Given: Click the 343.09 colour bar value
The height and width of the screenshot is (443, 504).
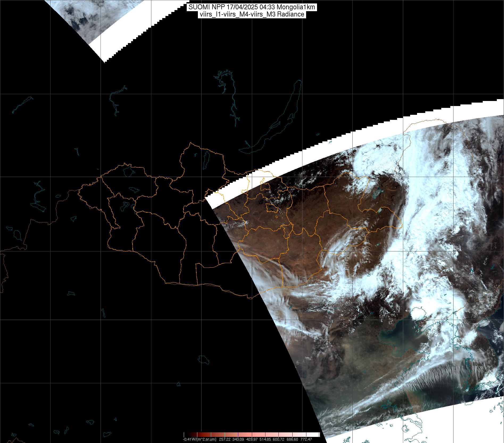Looking at the screenshot, I should [x=238, y=439].
